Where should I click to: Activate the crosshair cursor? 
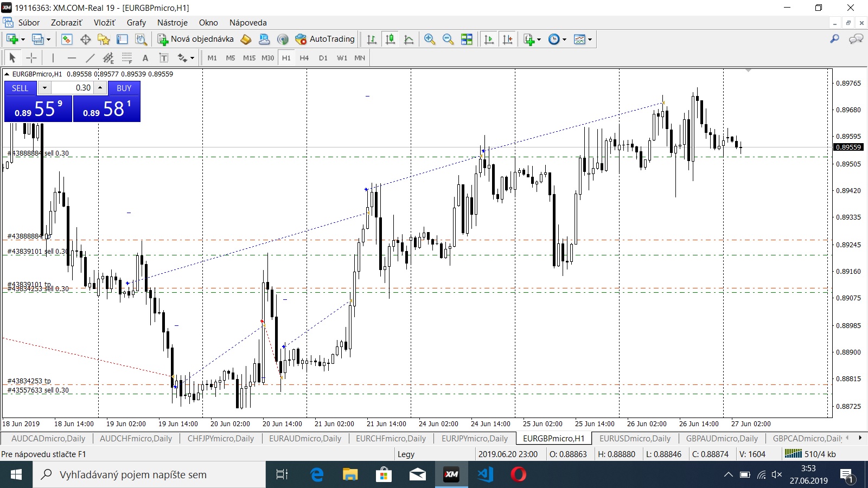click(31, 57)
